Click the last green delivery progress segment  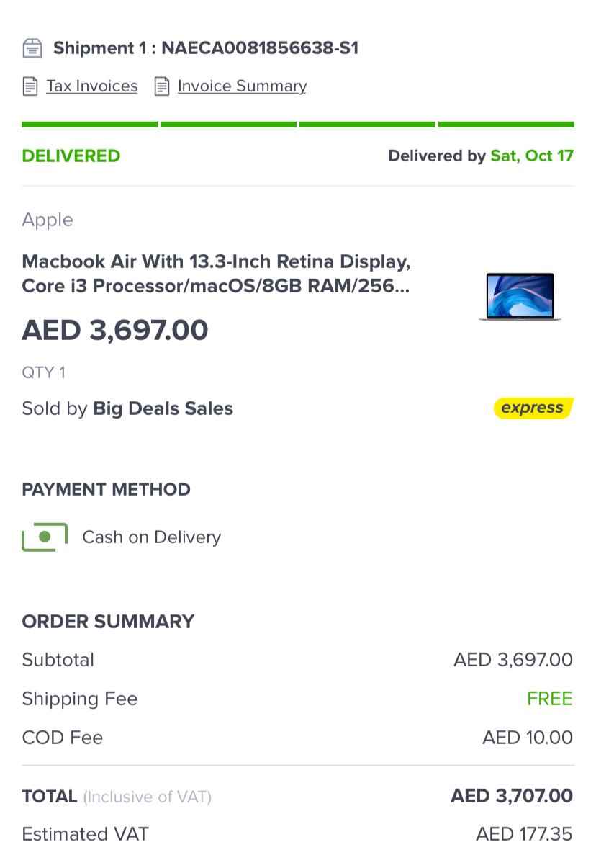[x=506, y=125]
